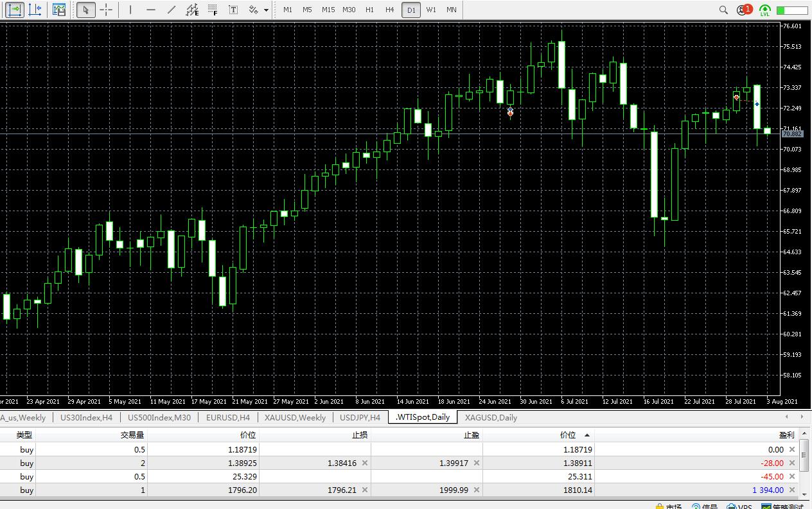This screenshot has height=509, width=812.
Task: Select the Fibonacci retracement tool
Action: click(213, 10)
